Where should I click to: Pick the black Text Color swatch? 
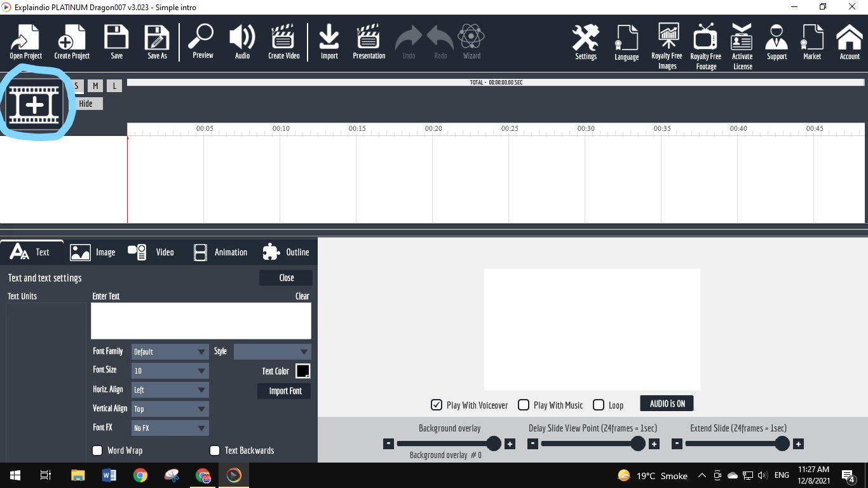pos(303,371)
